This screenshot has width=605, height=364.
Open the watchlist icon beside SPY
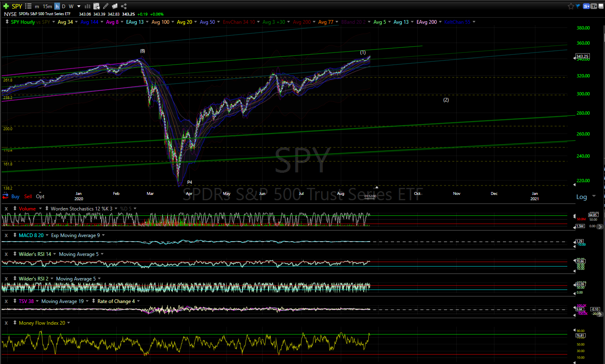click(28, 6)
